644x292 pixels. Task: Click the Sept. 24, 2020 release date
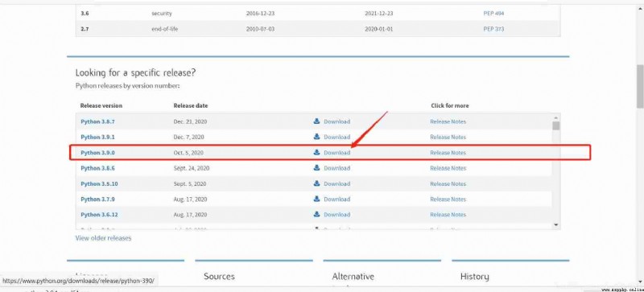pos(192,168)
